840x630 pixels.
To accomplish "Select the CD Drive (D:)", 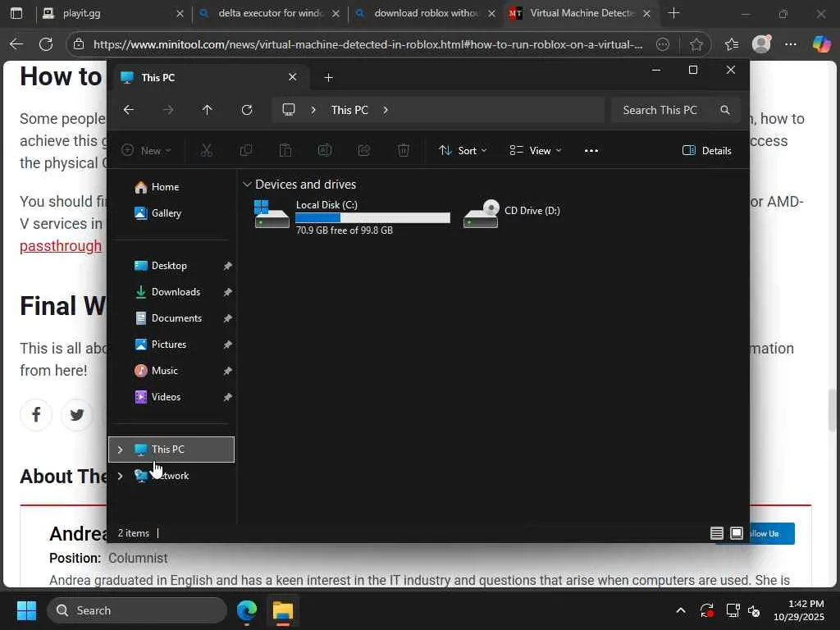I will click(512, 212).
